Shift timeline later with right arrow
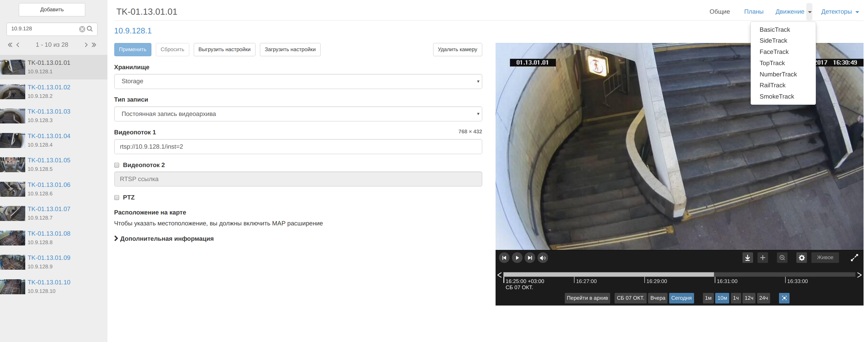This screenshot has height=342, width=868. coord(859,275)
